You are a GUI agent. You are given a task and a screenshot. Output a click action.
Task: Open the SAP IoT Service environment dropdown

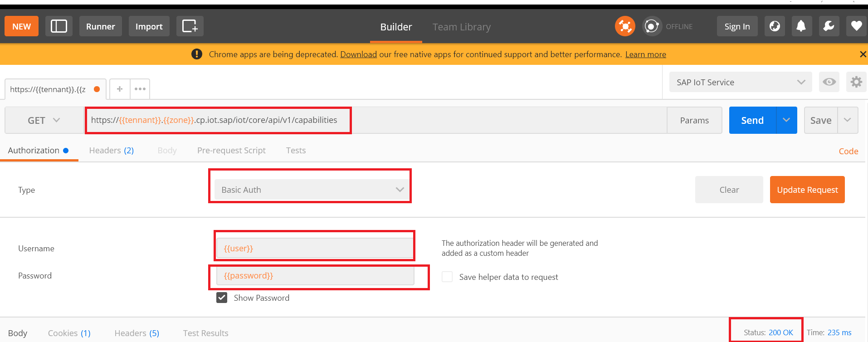click(x=740, y=82)
